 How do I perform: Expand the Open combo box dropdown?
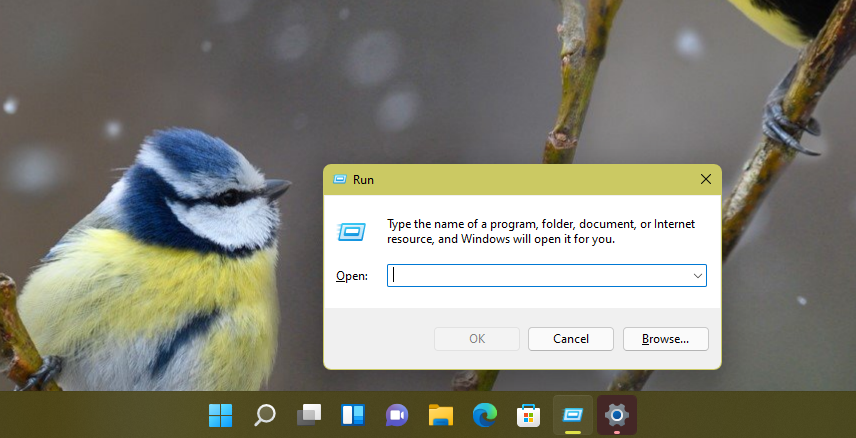tap(698, 276)
